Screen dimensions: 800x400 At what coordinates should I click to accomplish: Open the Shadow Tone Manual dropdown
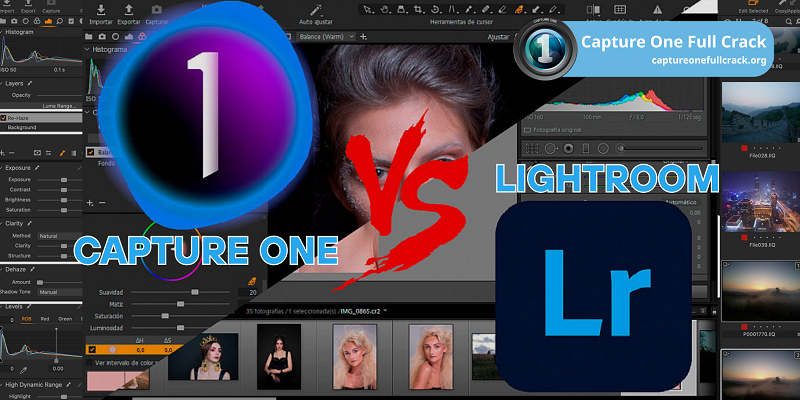[x=59, y=292]
